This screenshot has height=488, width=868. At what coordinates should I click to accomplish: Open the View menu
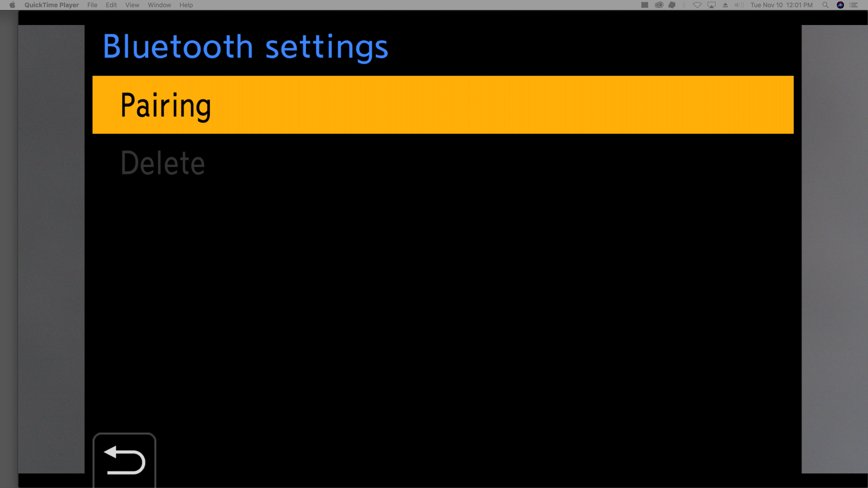[132, 5]
